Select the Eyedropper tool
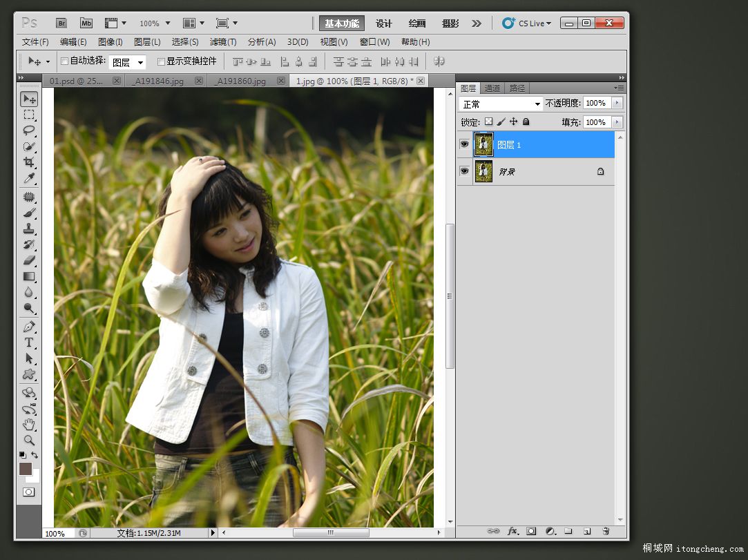748x560 pixels. (x=29, y=179)
